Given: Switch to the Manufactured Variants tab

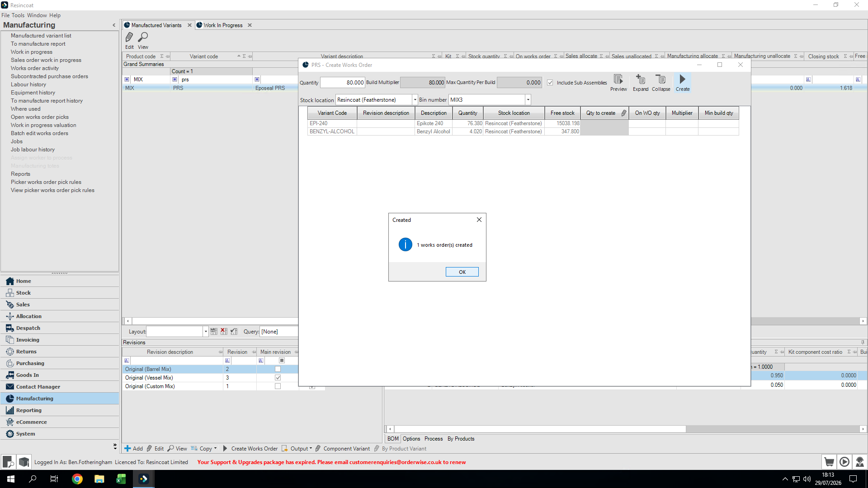Looking at the screenshot, I should point(156,25).
